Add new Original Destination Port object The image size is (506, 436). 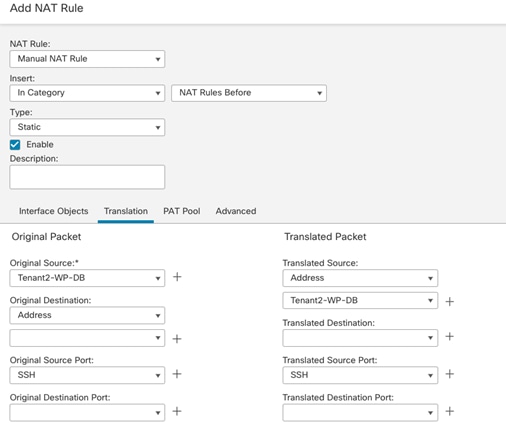[x=177, y=411]
